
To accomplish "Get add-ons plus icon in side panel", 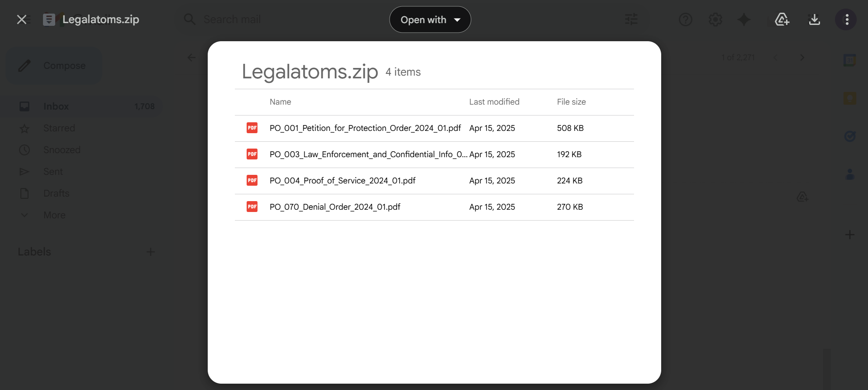I will (850, 235).
